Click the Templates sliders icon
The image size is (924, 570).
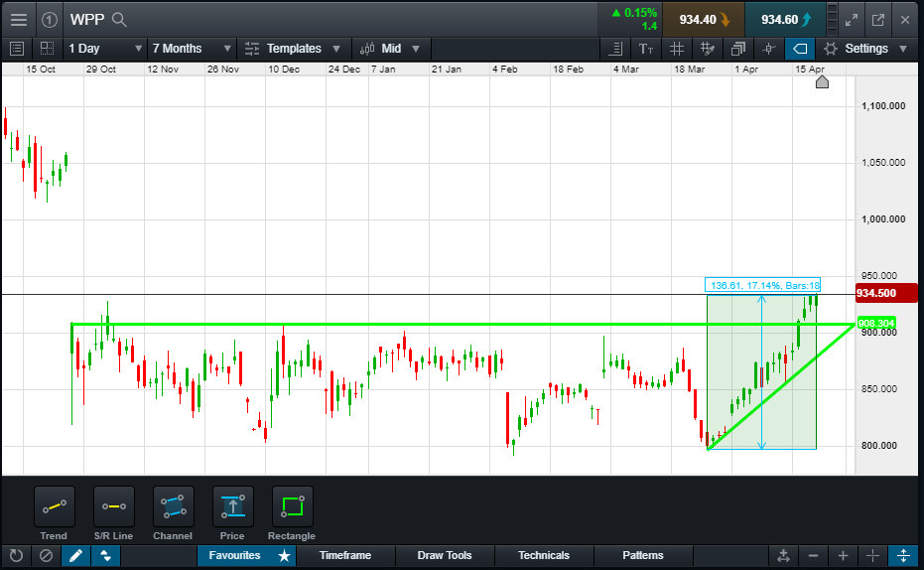(252, 49)
